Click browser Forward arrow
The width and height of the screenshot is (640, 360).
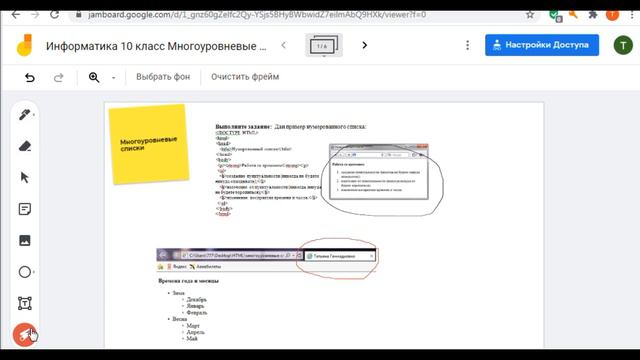coord(36,15)
